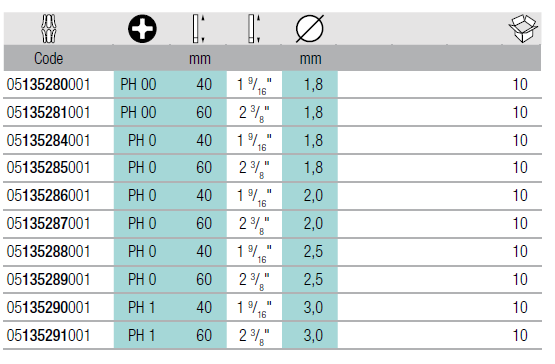The width and height of the screenshot is (555, 364).
Task: Select product code 05135281001
Action: click(48, 113)
